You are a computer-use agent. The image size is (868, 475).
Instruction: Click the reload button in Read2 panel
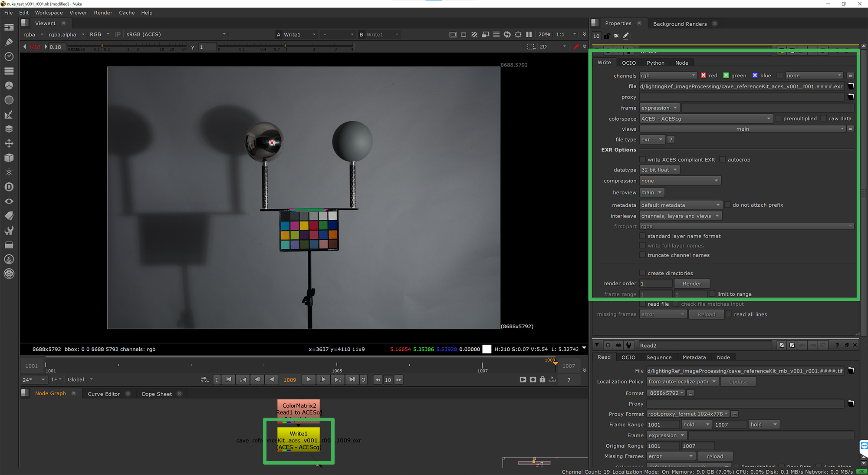714,456
